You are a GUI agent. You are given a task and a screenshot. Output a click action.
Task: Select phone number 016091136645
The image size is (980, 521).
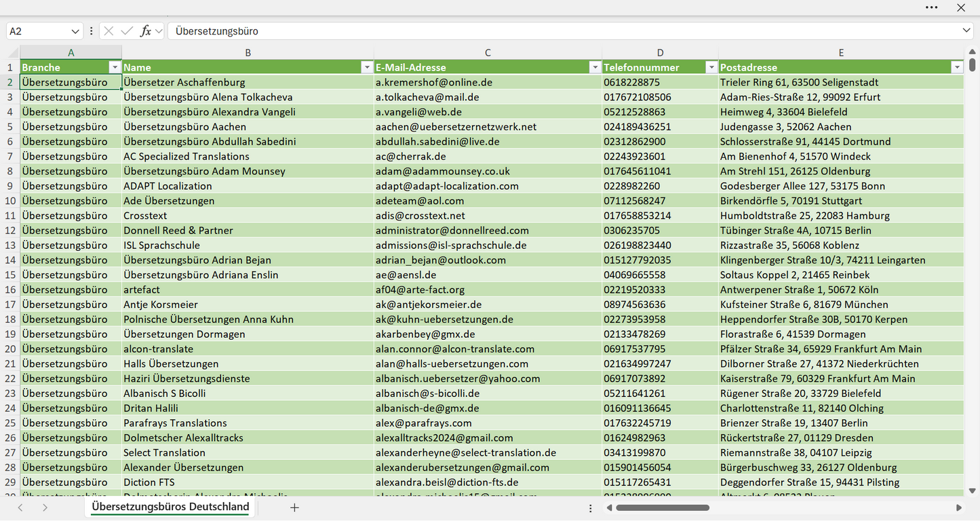(x=660, y=408)
